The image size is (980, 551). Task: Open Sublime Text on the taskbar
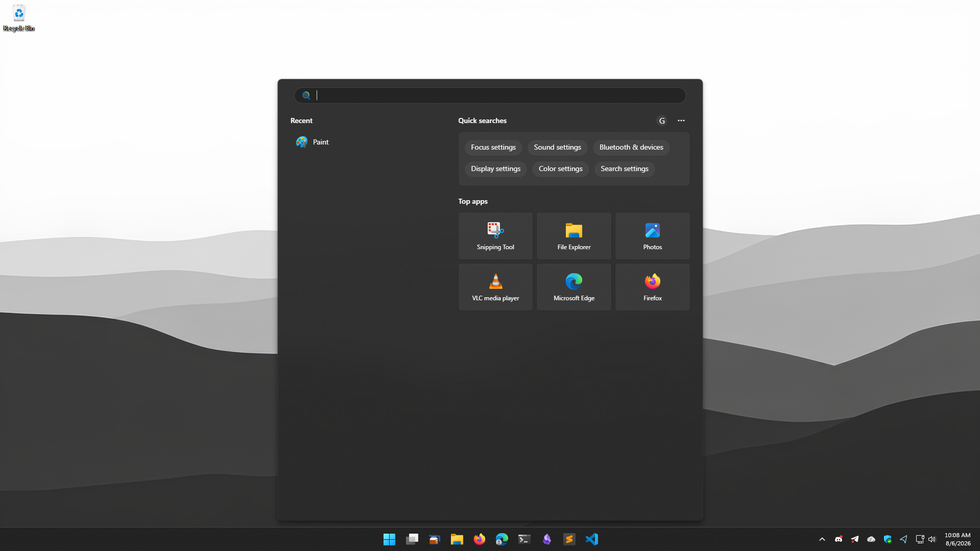[x=569, y=539]
